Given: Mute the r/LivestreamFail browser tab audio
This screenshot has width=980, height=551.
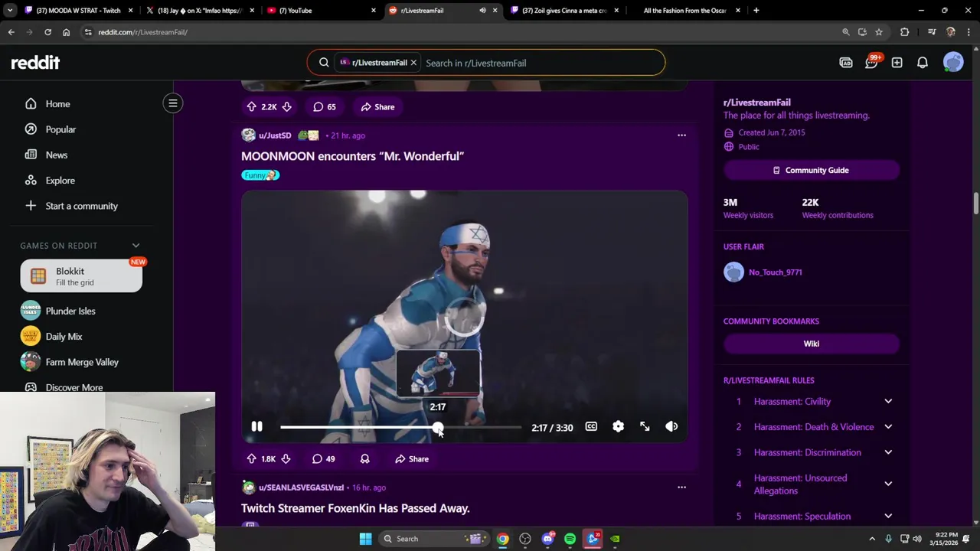Looking at the screenshot, I should 482,11.
